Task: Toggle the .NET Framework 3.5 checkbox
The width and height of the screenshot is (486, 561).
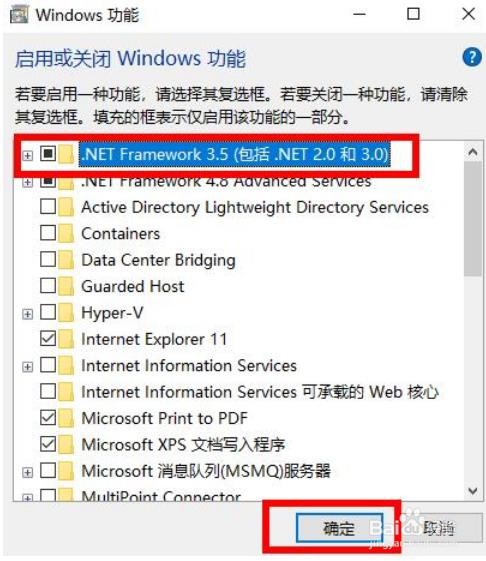Action: 48,154
